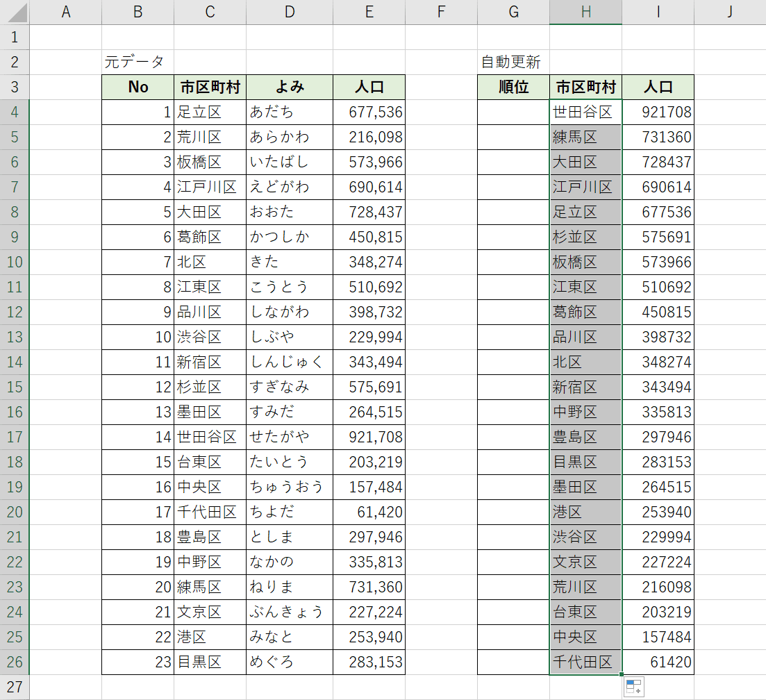Screen dimensions: 766x700
Task: Click the No header cell
Action: (x=138, y=87)
